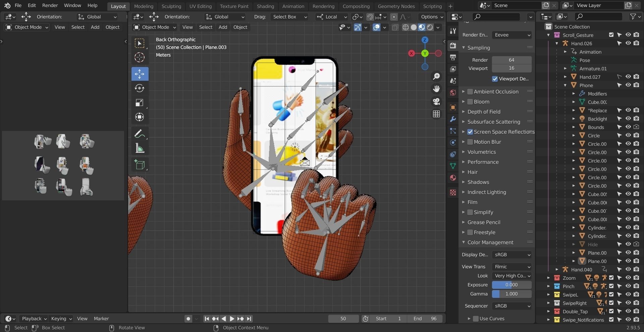Enable Simplify checkbox
The image size is (644, 332).
click(470, 212)
